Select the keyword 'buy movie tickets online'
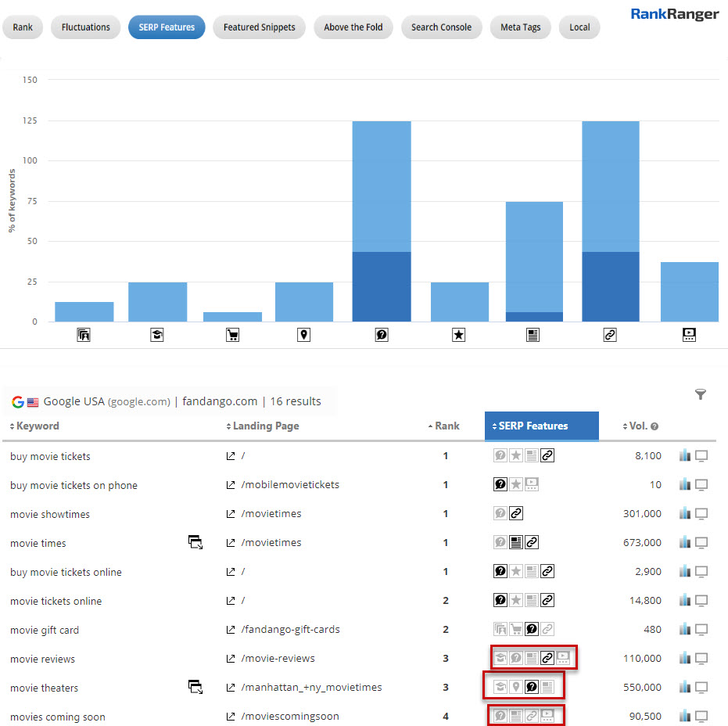The height and width of the screenshot is (726, 728). (x=66, y=572)
